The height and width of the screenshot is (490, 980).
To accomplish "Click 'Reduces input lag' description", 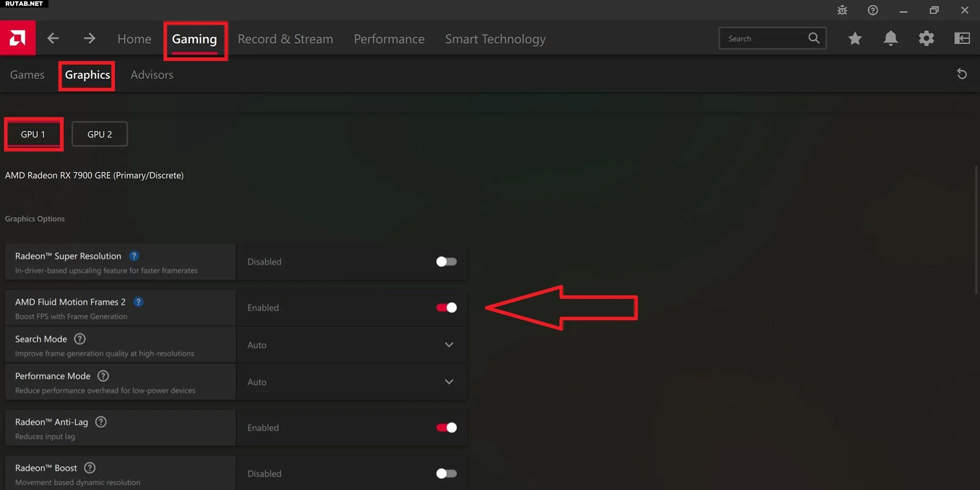I will click(x=45, y=437).
